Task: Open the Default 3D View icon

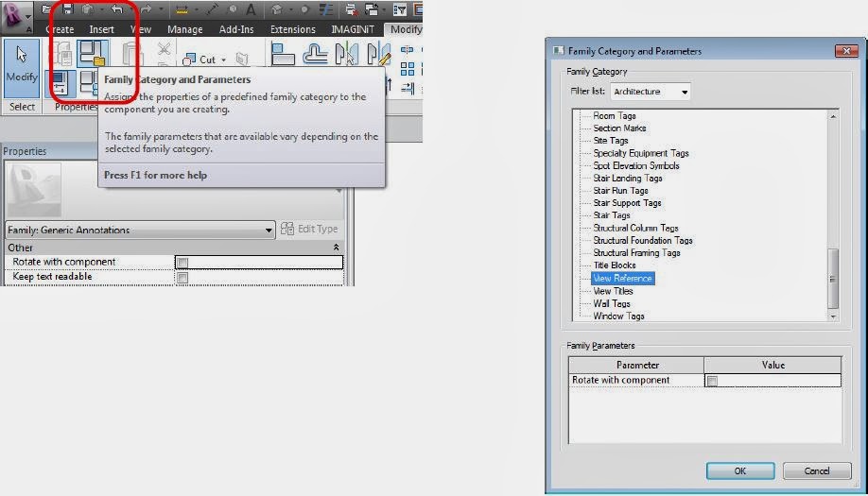Action: point(277,9)
